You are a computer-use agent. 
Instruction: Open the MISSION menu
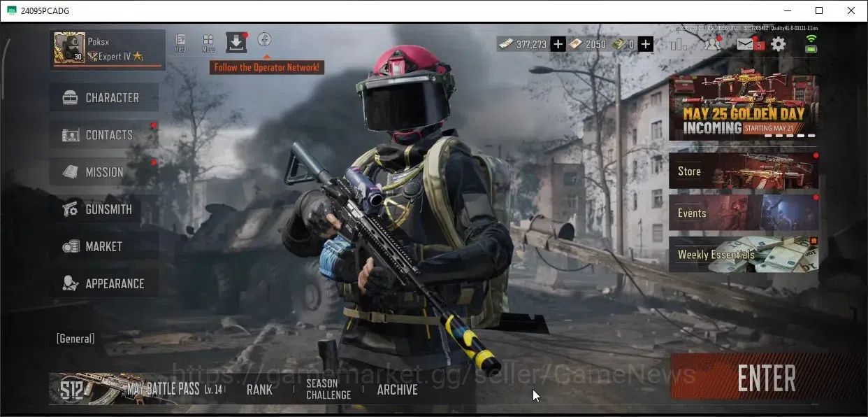tap(103, 171)
